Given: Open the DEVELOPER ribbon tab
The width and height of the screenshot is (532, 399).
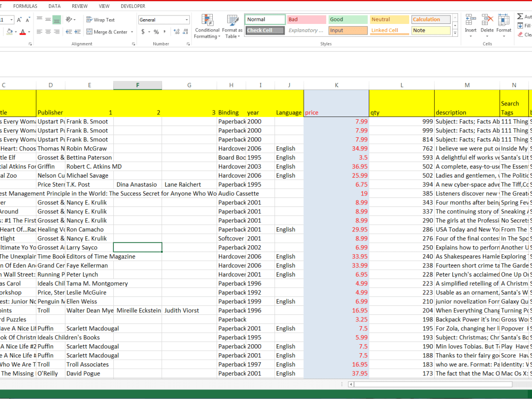Looking at the screenshot, I should (133, 6).
